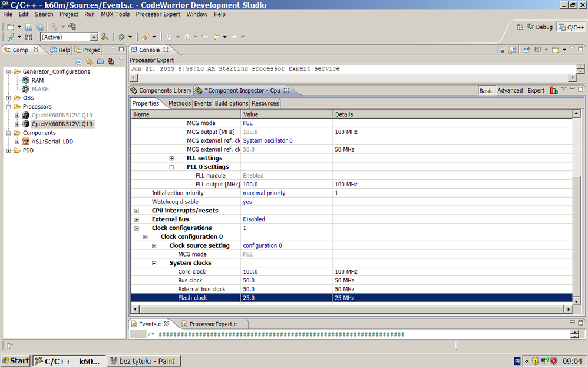Click the colored bar-chart icon in Component Inspector
Image resolution: width=588 pixels, height=368 pixels.
tap(554, 90)
